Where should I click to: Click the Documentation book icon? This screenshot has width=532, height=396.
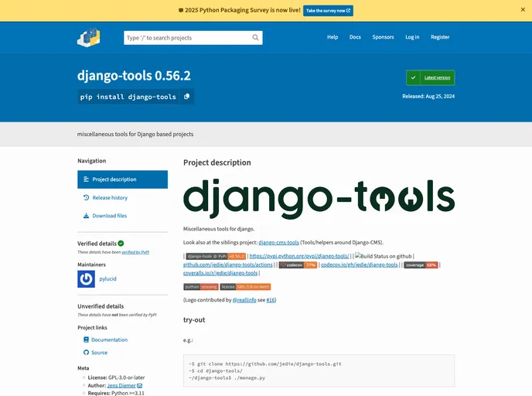[86, 340]
